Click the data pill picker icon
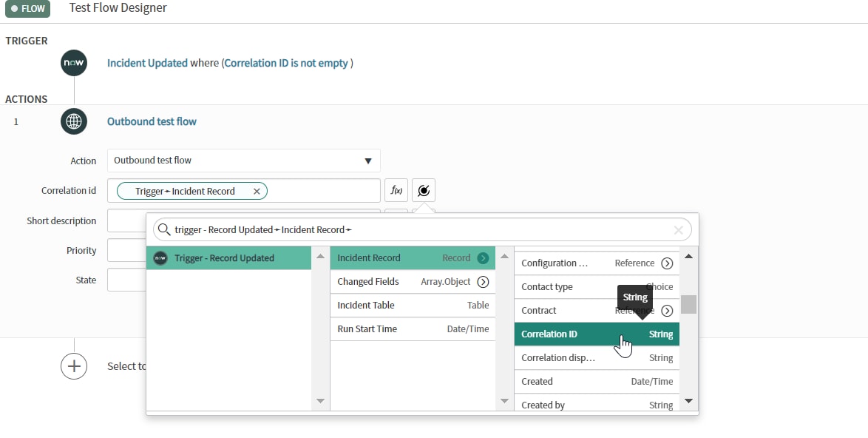The height and width of the screenshot is (438, 868). tap(423, 190)
